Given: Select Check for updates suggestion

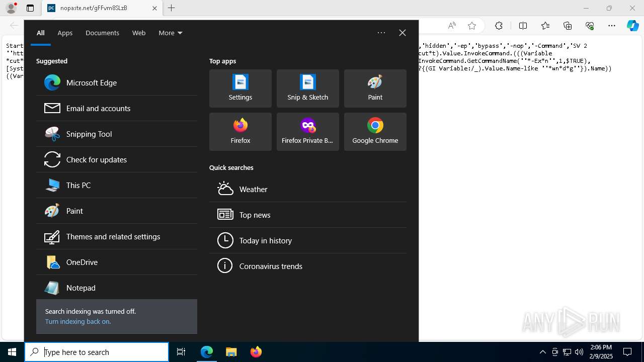Looking at the screenshot, I should pyautogui.click(x=117, y=159).
